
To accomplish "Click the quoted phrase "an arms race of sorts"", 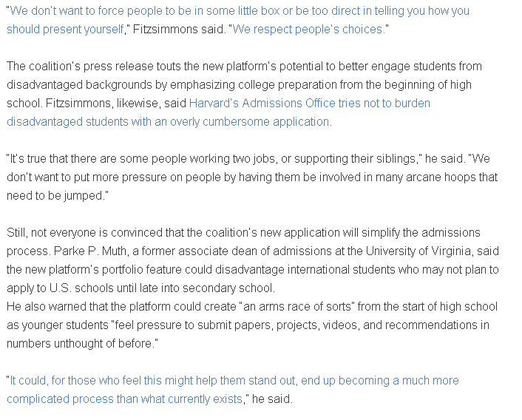I will point(297,307).
